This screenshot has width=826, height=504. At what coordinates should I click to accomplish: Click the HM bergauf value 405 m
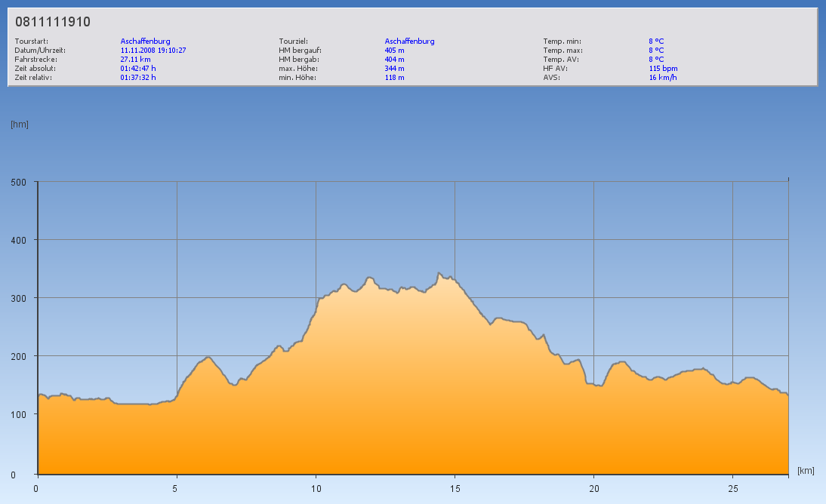tap(394, 51)
